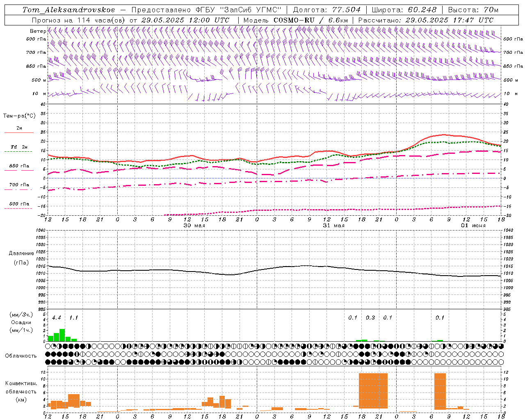
Task: Click the tall orange convective bar on 1 June morning
Action: tap(440, 391)
